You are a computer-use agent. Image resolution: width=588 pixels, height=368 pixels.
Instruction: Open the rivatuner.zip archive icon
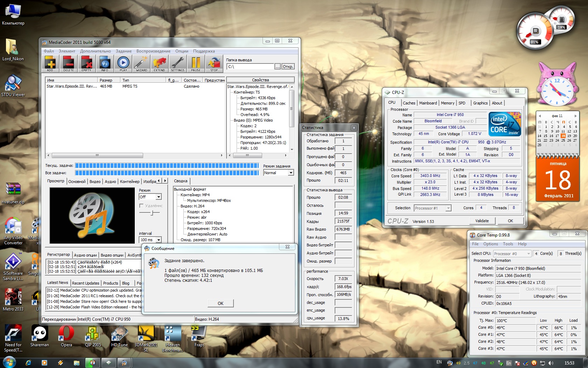[13, 193]
